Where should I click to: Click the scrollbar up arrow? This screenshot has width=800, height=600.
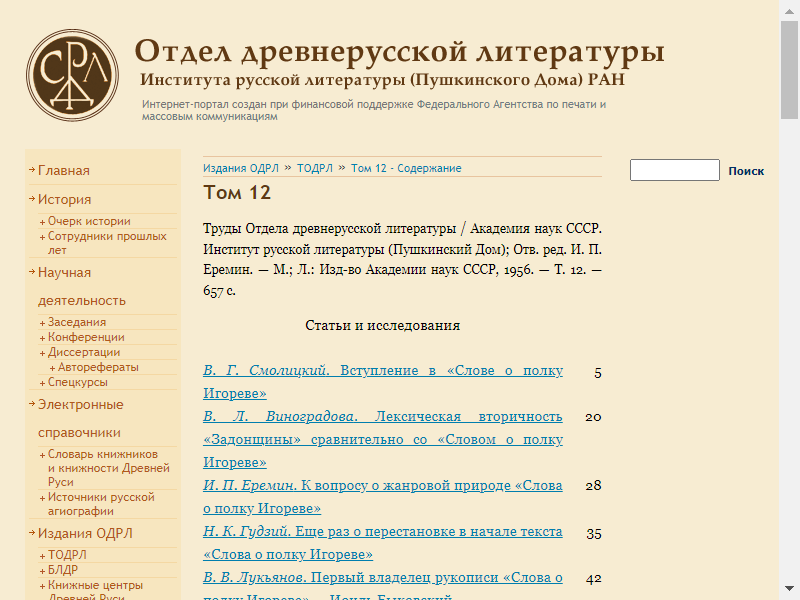(789, 10)
